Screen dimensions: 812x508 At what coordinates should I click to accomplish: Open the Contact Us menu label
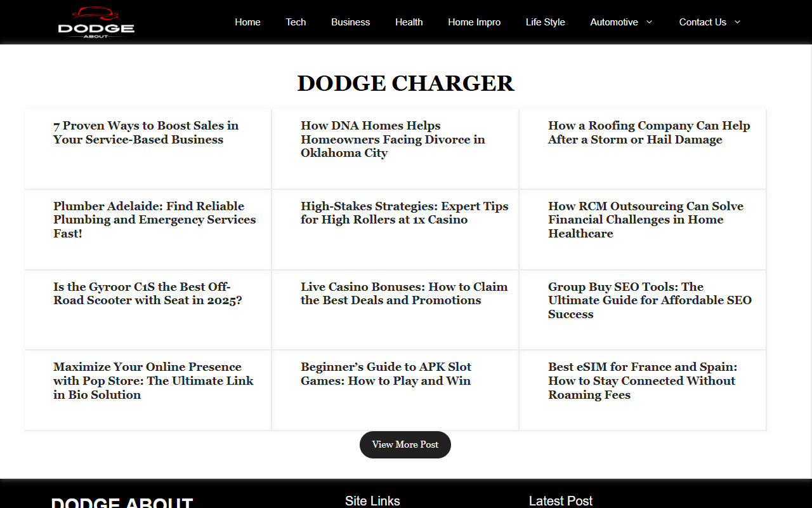pyautogui.click(x=702, y=22)
